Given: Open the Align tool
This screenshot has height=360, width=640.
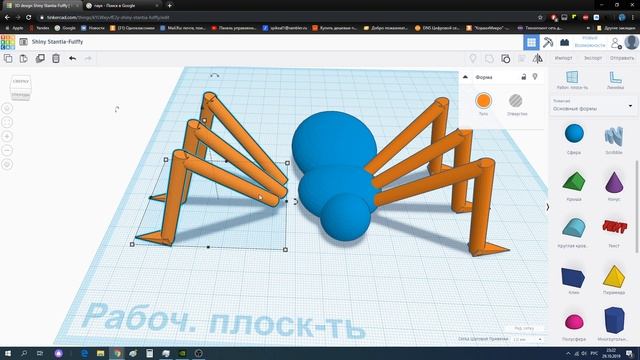Looking at the screenshot, I should 522,58.
